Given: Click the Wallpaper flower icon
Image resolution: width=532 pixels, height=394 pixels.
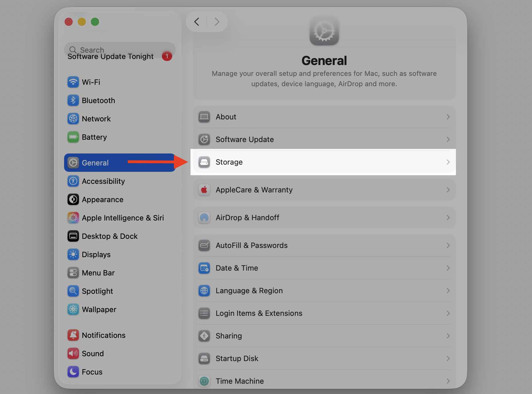Looking at the screenshot, I should [x=73, y=310].
